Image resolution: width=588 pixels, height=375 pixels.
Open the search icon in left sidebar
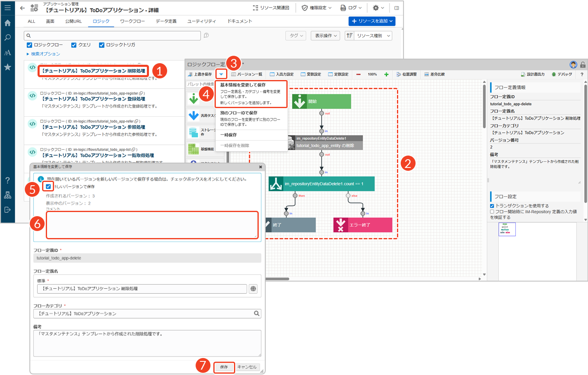tap(7, 38)
